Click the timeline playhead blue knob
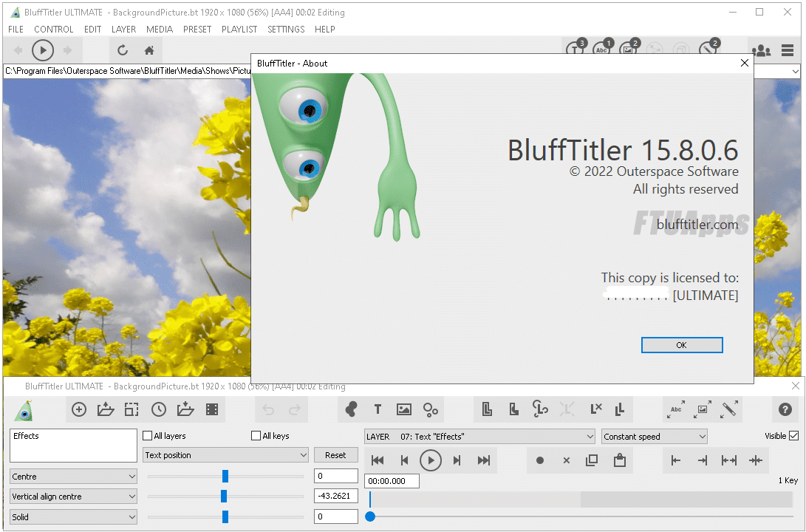This screenshot has height=532, width=806. point(370,516)
